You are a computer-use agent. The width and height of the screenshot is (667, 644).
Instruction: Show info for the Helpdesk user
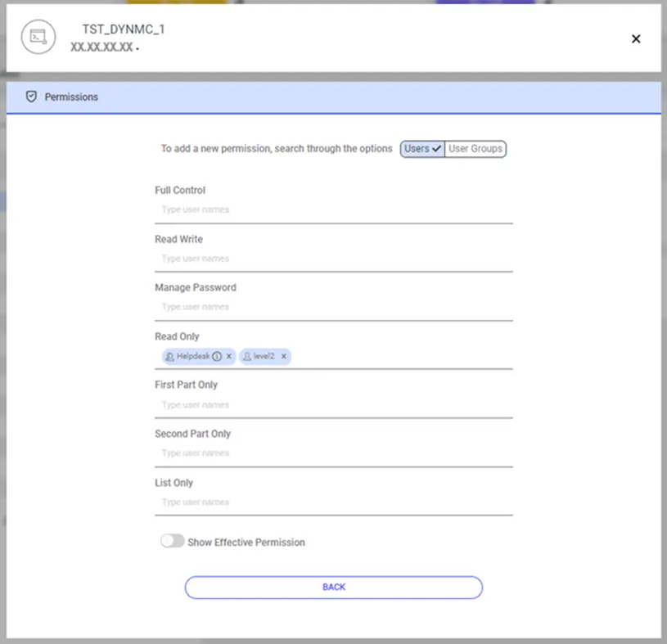pos(217,357)
